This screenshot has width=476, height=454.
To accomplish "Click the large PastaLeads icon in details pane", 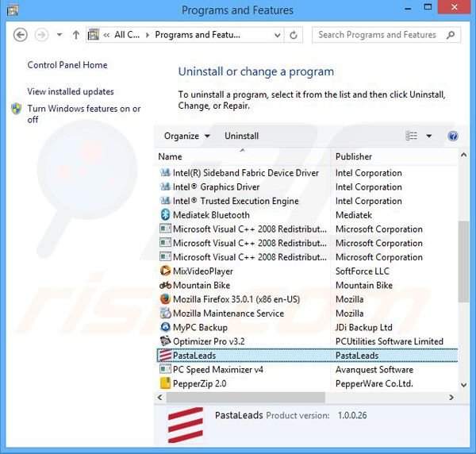I will tap(186, 425).
